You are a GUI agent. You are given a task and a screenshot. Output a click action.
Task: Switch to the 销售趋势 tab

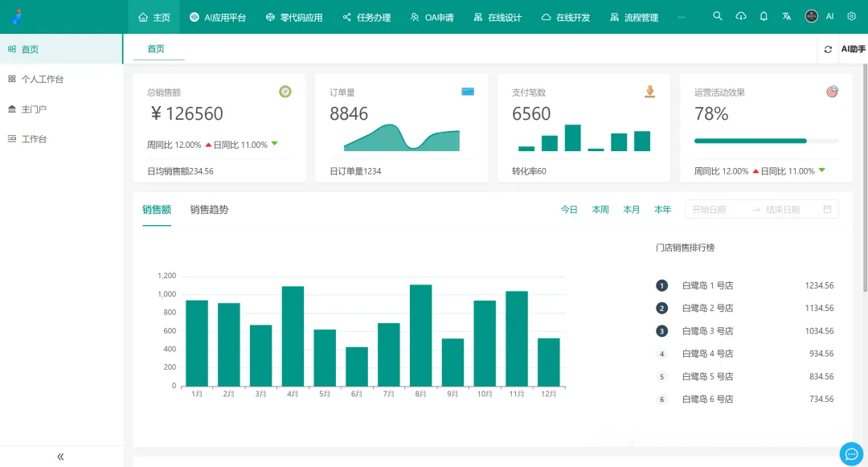[x=209, y=210]
